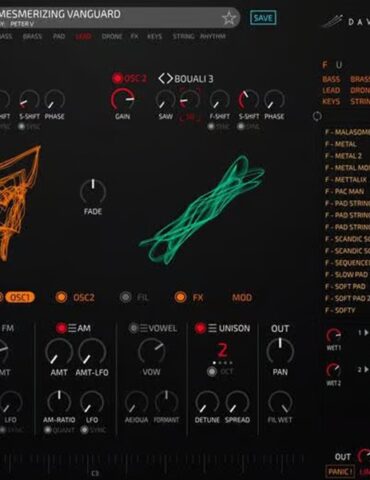Click the SPREAD knob
The height and width of the screenshot is (480, 370).
(x=237, y=402)
